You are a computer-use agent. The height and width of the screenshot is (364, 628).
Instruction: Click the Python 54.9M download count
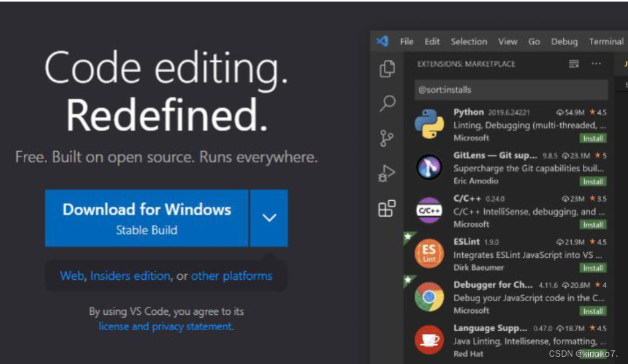point(570,113)
